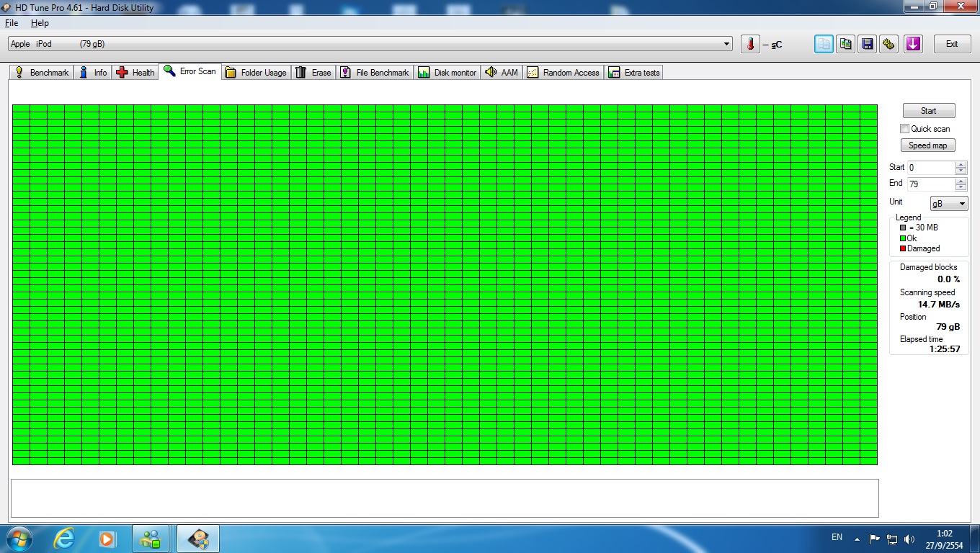Click the Speed map button

[x=927, y=145]
